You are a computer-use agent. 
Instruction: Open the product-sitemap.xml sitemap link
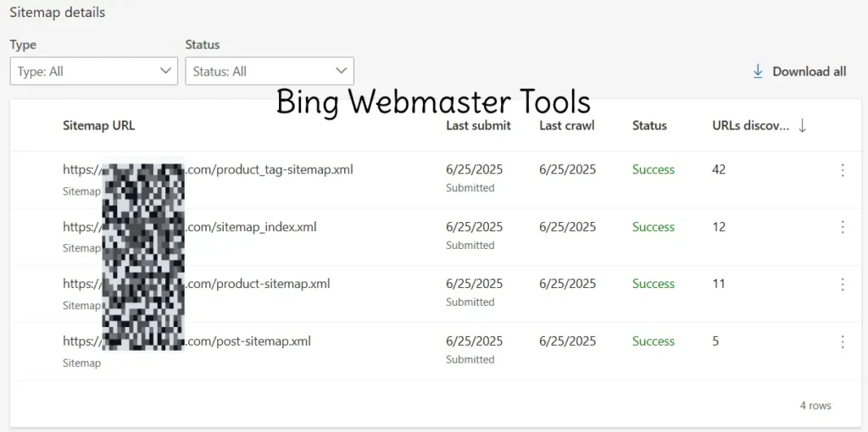(x=197, y=284)
